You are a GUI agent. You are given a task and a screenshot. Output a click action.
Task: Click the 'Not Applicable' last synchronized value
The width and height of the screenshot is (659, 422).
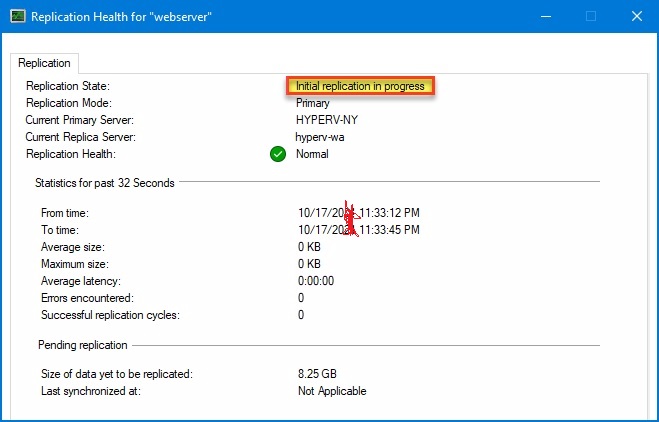[332, 391]
